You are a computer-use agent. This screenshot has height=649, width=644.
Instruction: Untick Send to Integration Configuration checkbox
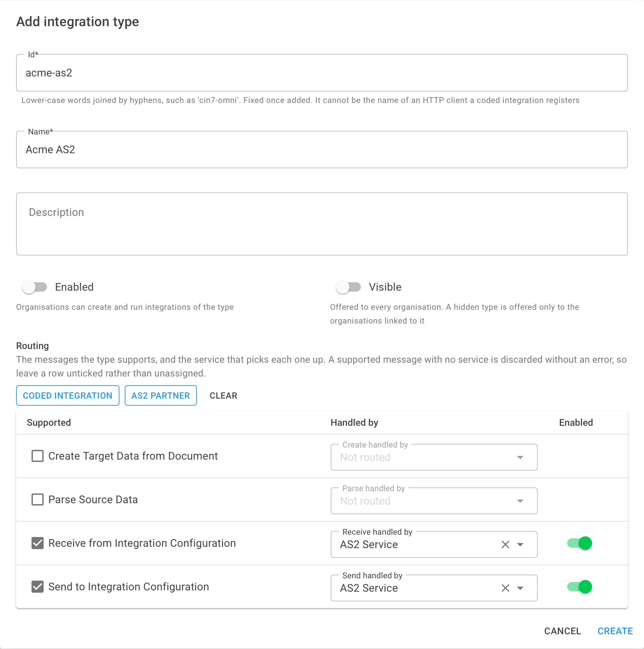pos(37,587)
